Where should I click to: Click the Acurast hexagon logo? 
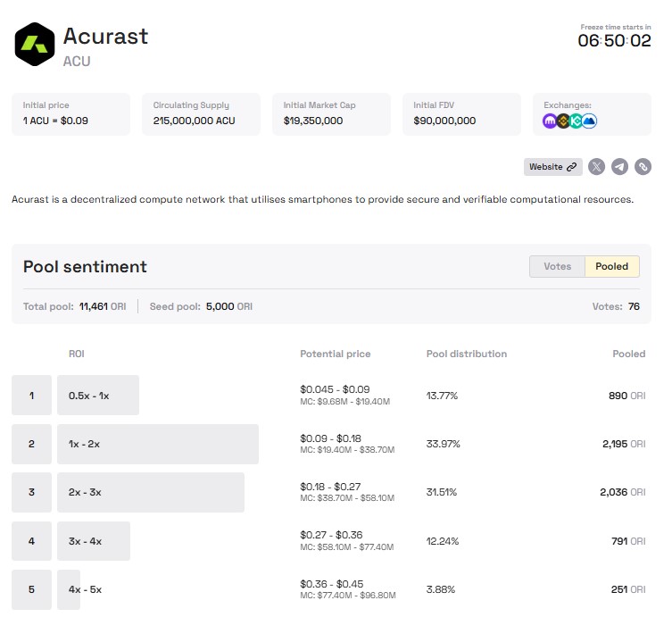pos(35,44)
